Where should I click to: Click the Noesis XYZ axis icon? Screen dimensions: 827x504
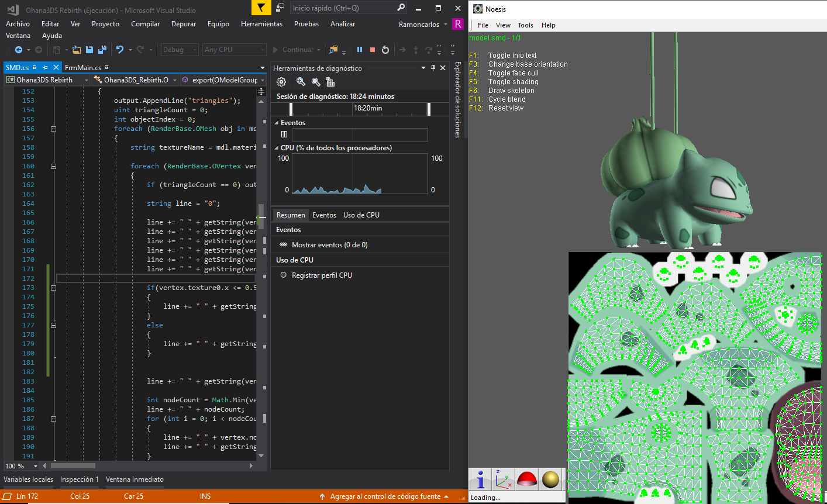coord(503,479)
